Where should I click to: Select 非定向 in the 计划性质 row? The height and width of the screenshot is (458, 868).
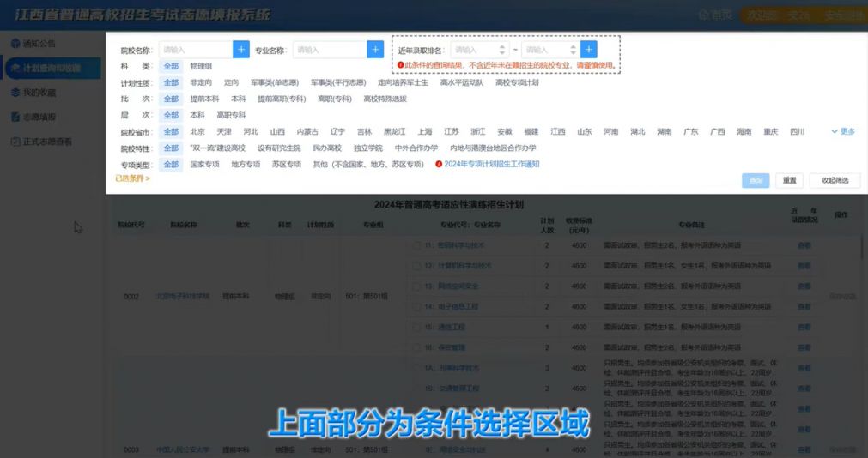point(201,82)
